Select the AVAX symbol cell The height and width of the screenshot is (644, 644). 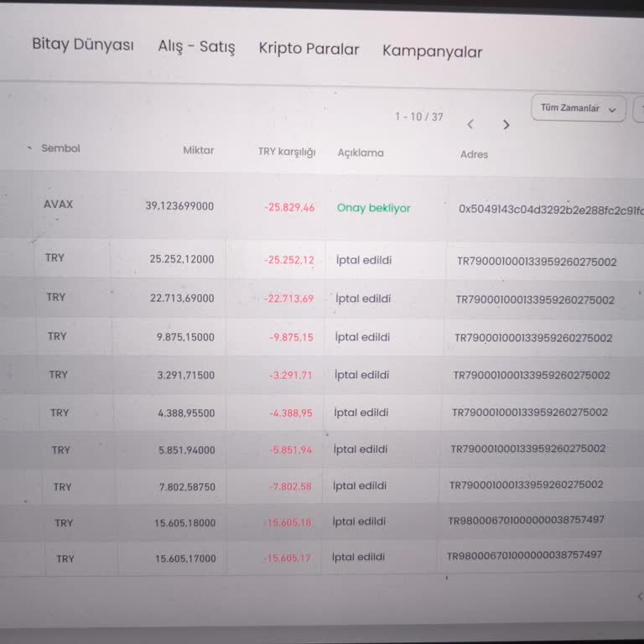tap(59, 204)
